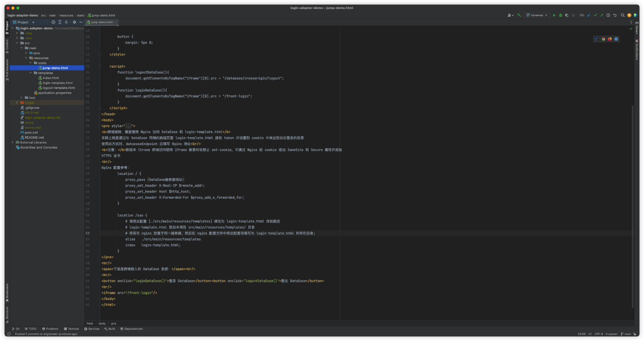Open Project panel options with the gear icon
Image resolution: width=644 pixels, height=341 pixels.
click(74, 22)
